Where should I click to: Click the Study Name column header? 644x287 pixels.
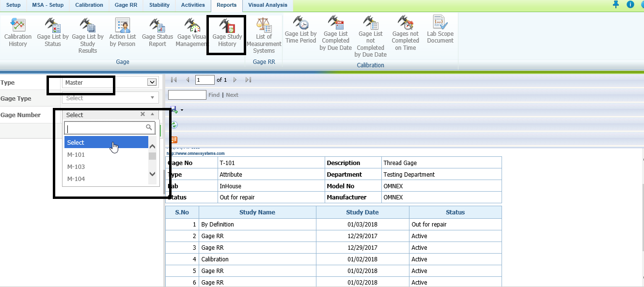[x=257, y=212]
